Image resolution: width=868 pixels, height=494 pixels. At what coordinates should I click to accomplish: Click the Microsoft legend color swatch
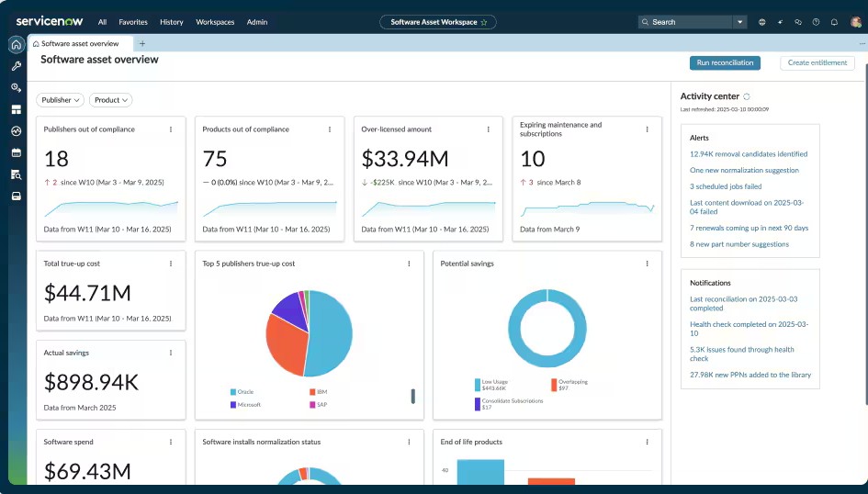pyautogui.click(x=233, y=405)
